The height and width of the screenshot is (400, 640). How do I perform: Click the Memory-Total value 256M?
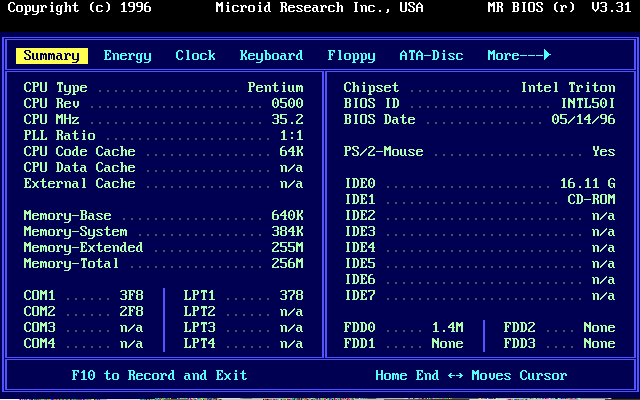coord(287,263)
